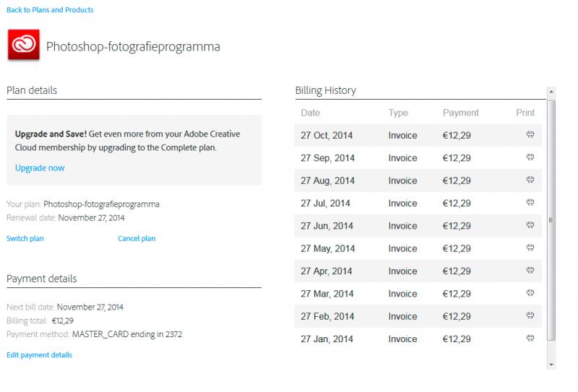Choose the Cancel plan link

[x=137, y=238]
